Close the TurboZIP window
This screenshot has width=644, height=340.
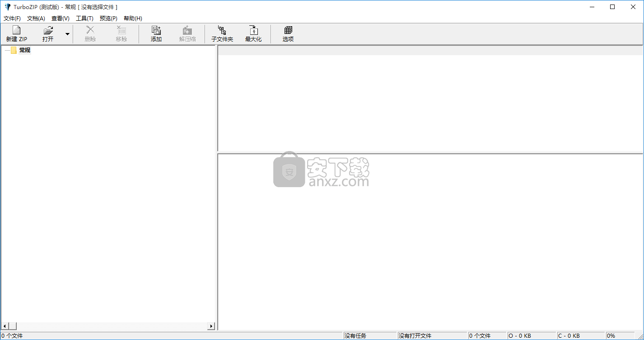tap(633, 7)
